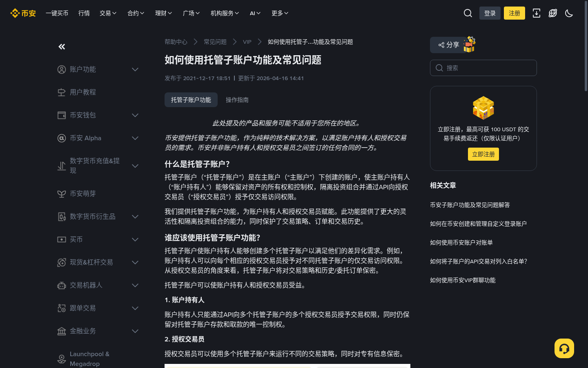Open the 更多 dropdown menu

[x=280, y=13]
